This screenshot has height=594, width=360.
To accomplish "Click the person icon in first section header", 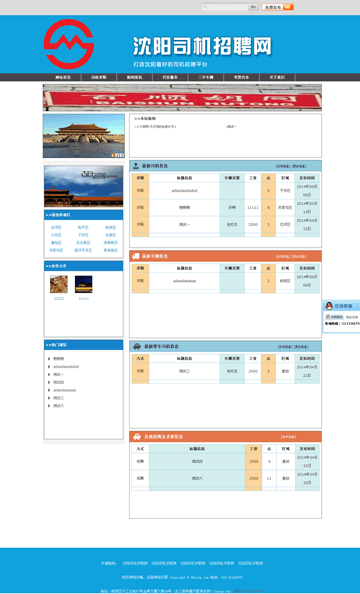I will point(136,166).
